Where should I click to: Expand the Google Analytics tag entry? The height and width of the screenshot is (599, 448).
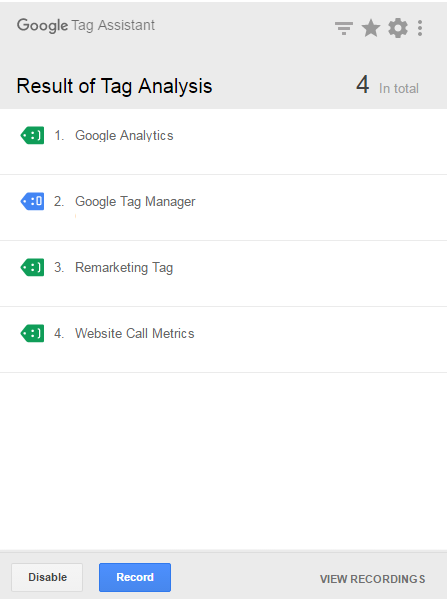pos(224,142)
